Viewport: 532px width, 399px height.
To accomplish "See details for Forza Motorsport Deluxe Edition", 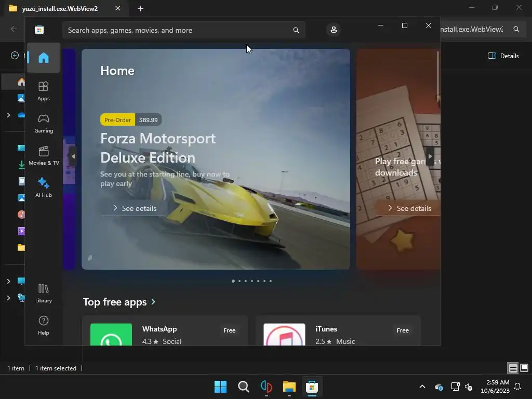I will [135, 208].
